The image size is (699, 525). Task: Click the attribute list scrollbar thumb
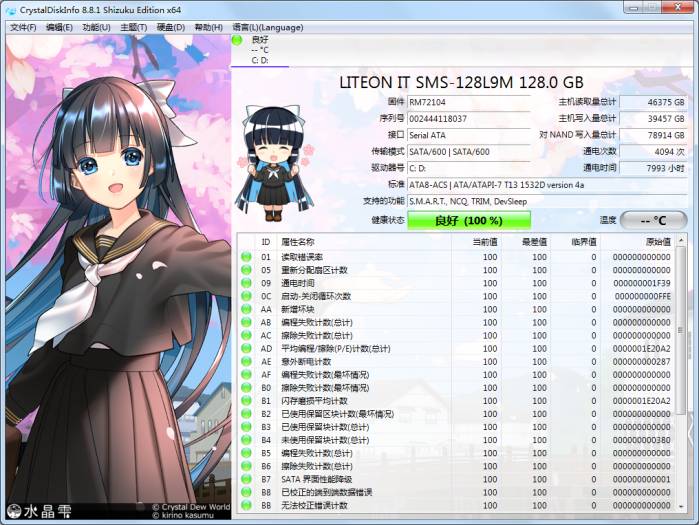coord(681,330)
